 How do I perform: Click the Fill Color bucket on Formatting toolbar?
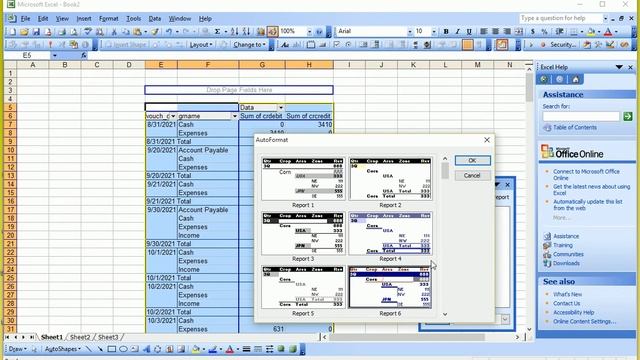[591, 31]
